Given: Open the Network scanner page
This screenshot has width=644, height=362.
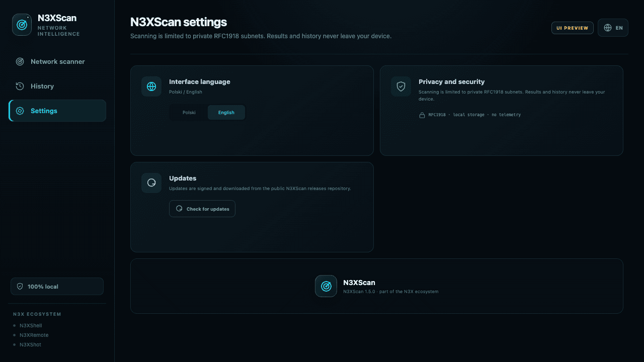Looking at the screenshot, I should pyautogui.click(x=57, y=62).
